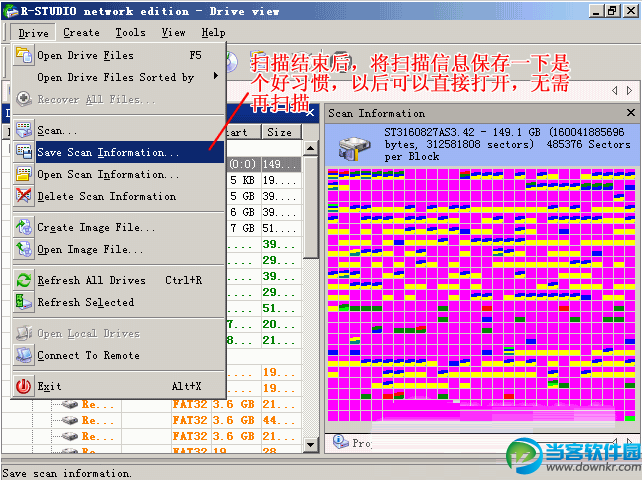
Task: Click the Start column header
Action: [243, 132]
